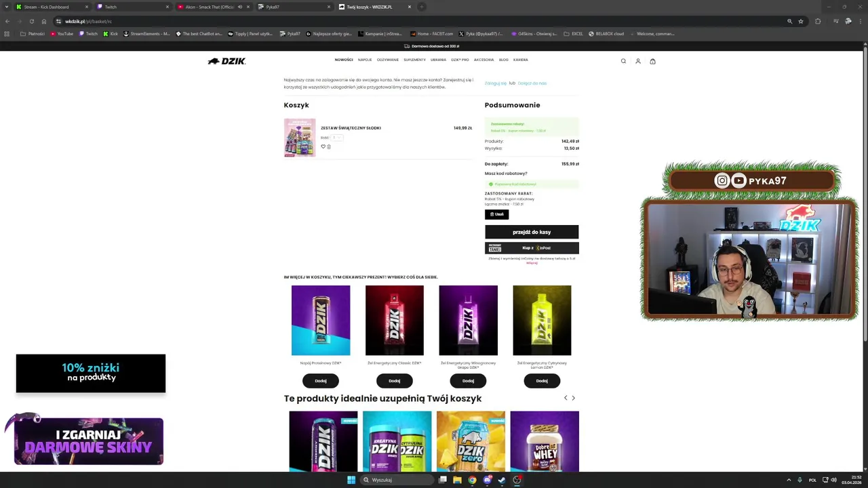Click Kup z InPost button
This screenshot has width=868, height=488.
[x=532, y=248]
